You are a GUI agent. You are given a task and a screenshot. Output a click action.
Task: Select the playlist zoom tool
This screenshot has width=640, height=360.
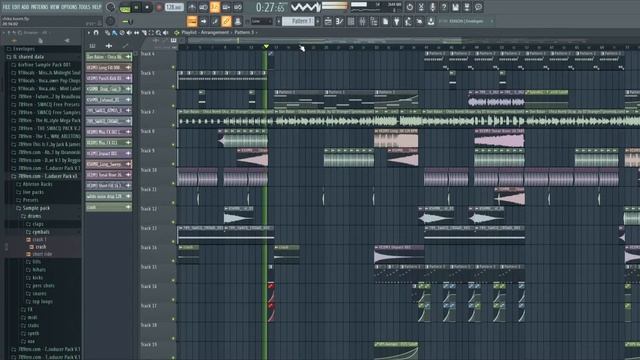[158, 33]
